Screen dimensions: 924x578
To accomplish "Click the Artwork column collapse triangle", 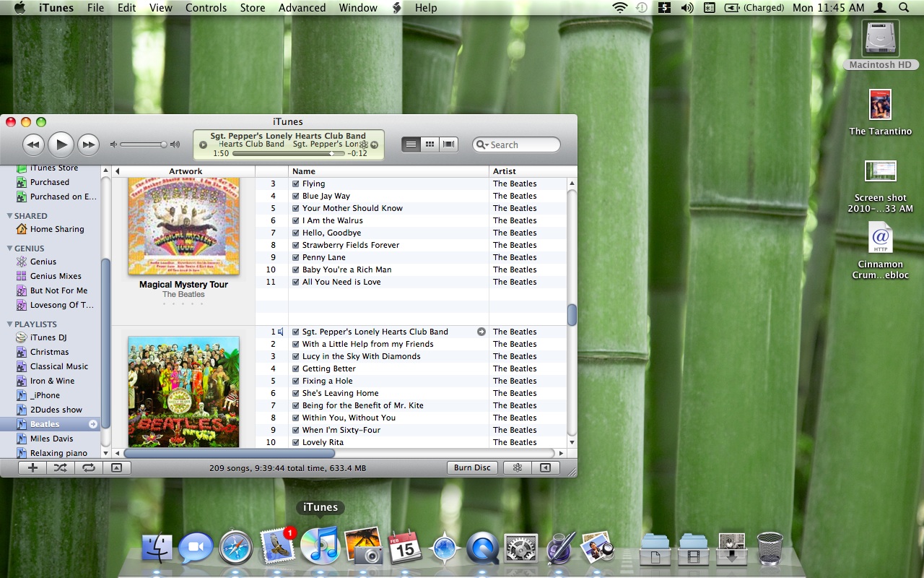I will coord(118,171).
